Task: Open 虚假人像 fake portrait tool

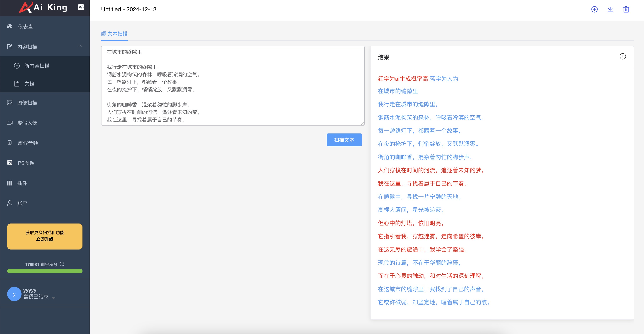Action: click(x=27, y=123)
